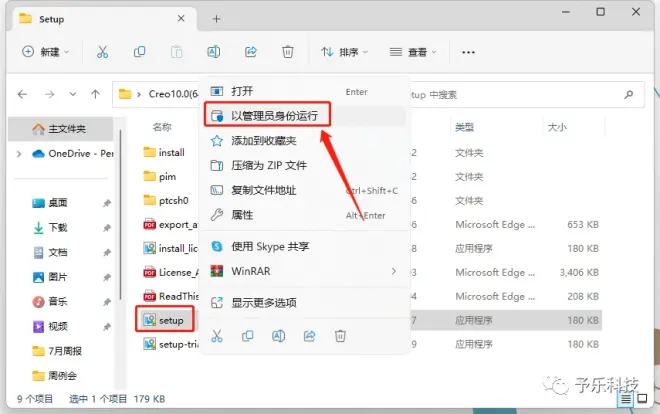This screenshot has height=414, width=660.
Task: Click the Creo10.0 breadcrumb segment
Action: tap(173, 94)
